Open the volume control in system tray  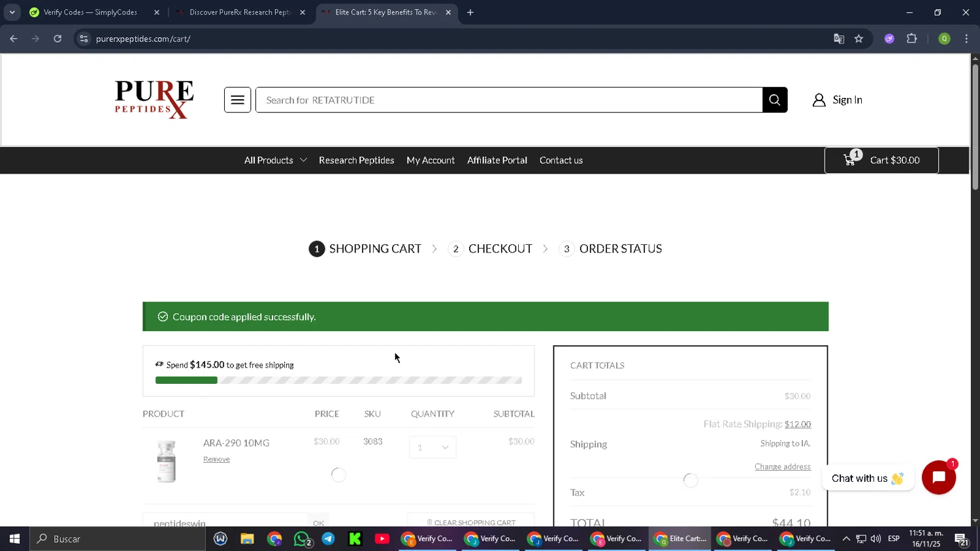pos(875,539)
